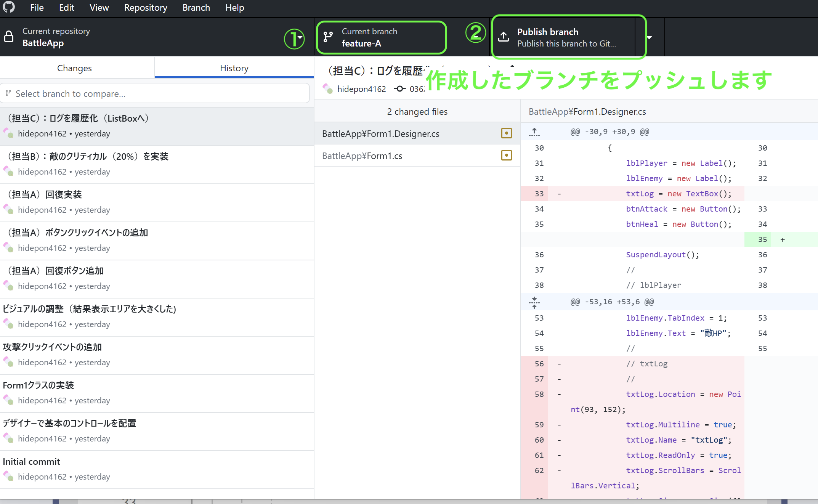Viewport: 818px width, 504px height.
Task: Open the File menu
Action: [37, 8]
